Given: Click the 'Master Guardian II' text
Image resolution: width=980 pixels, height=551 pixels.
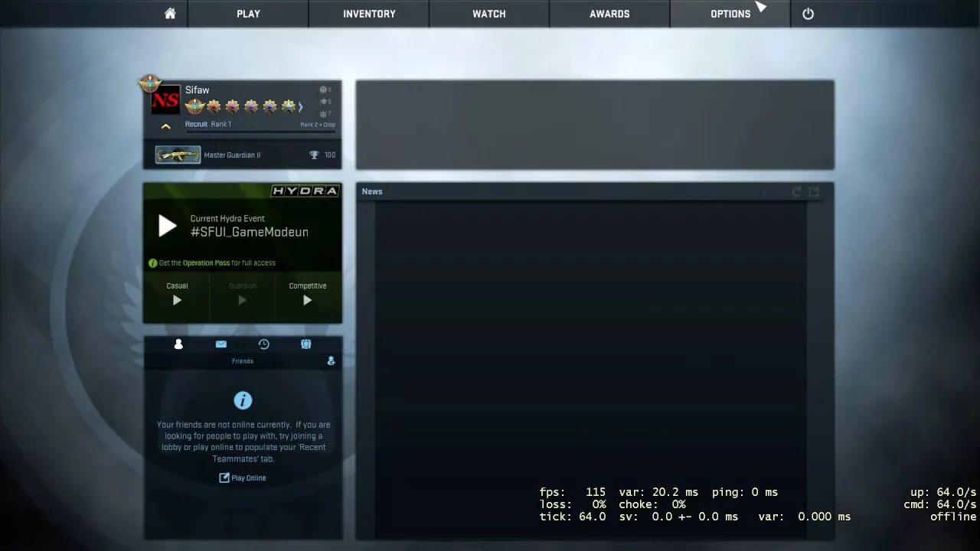Looking at the screenshot, I should (x=232, y=155).
